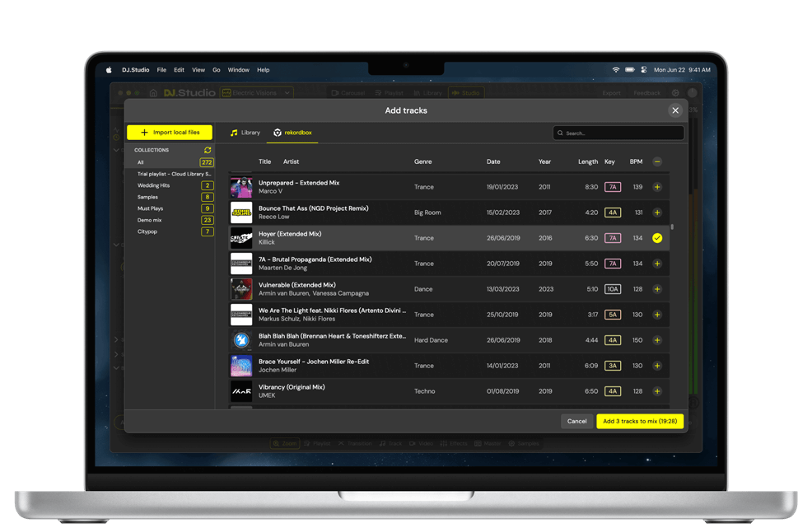Add Unprepared - Extended Mix with plus icon
Image resolution: width=812 pixels, height=528 pixels.
point(657,187)
